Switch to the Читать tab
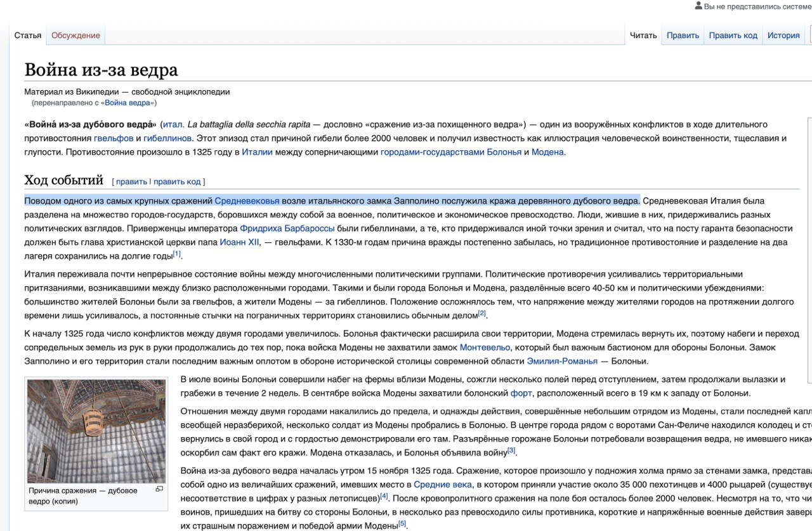 coord(643,36)
